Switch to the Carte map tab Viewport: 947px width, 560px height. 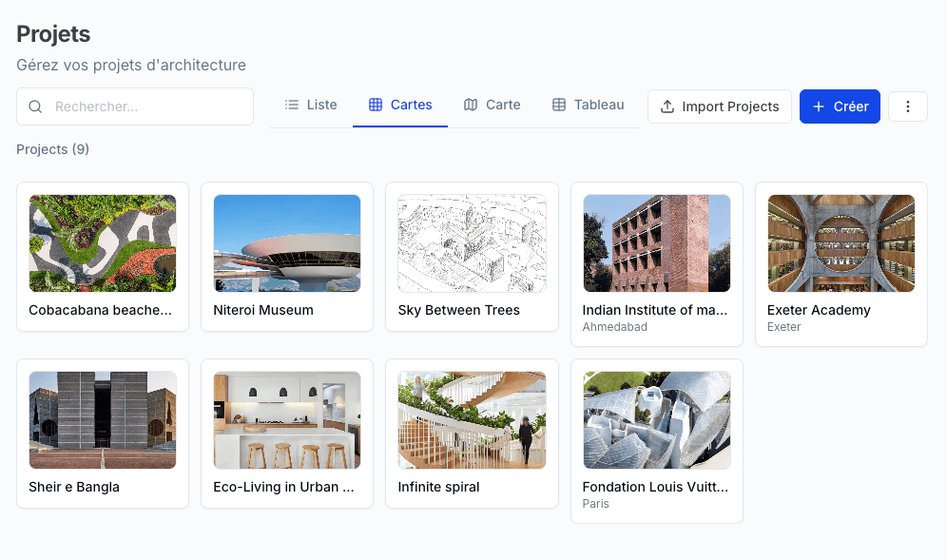pyautogui.click(x=493, y=106)
